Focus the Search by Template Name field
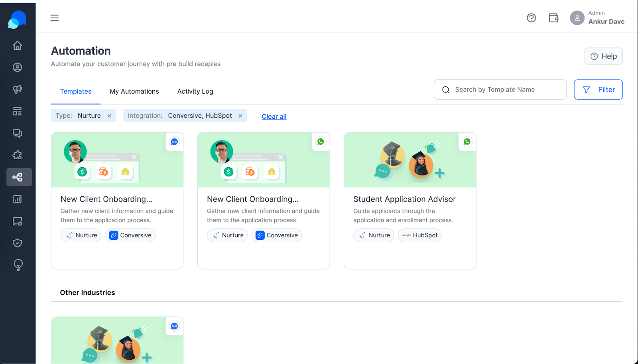 tap(500, 90)
